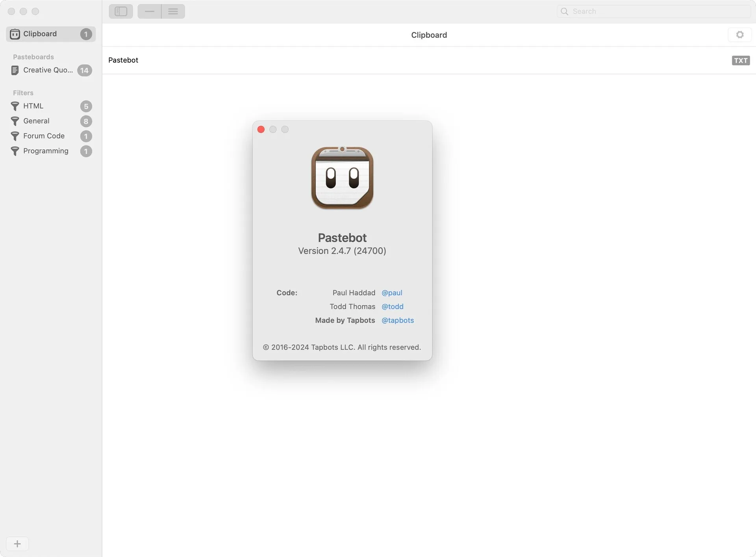Select the General filter

coord(51,121)
